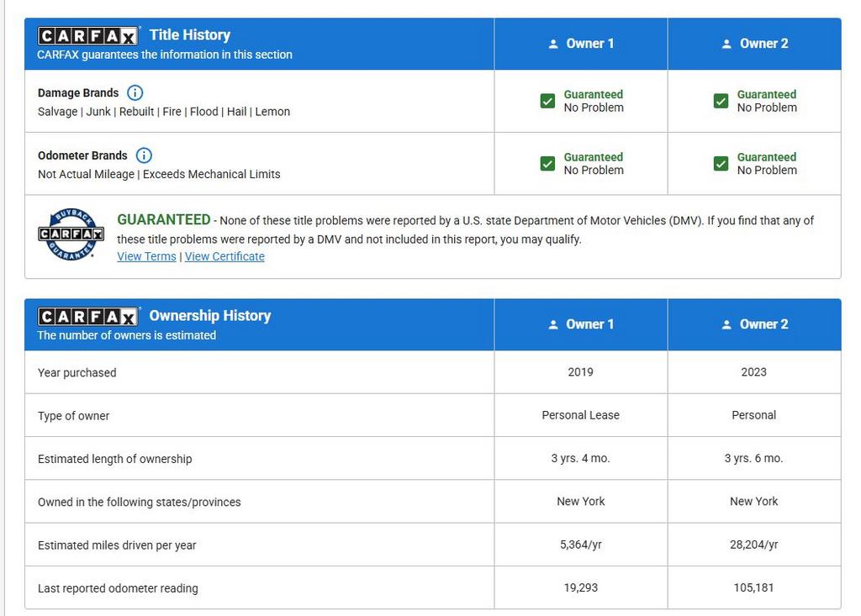Click year purchased value 2023
This screenshot has height=616, width=861.
[754, 372]
